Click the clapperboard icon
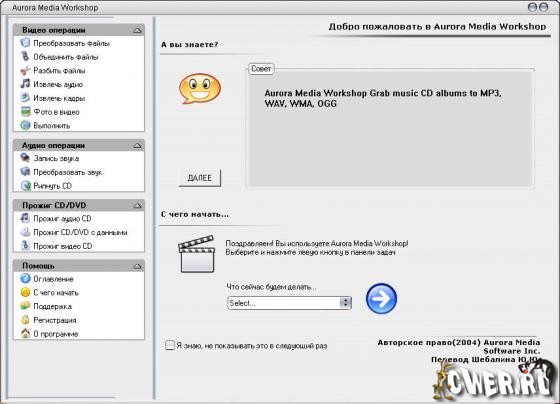 click(196, 254)
